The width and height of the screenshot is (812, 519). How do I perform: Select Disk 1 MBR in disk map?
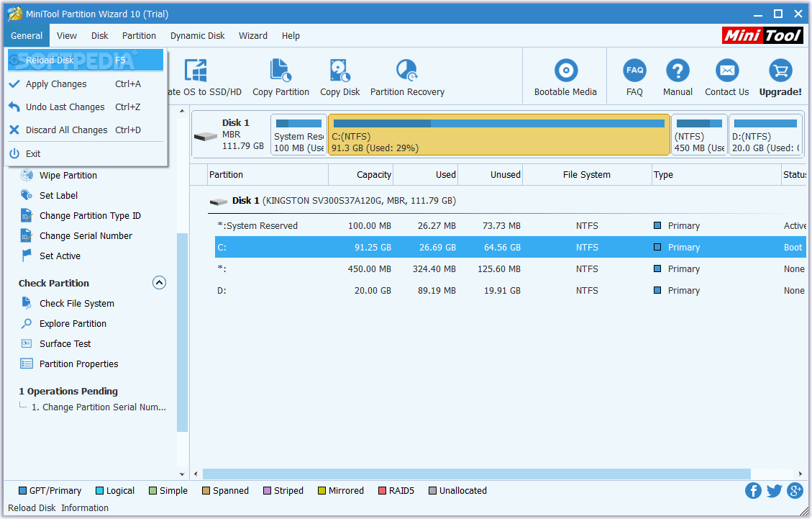[230, 135]
